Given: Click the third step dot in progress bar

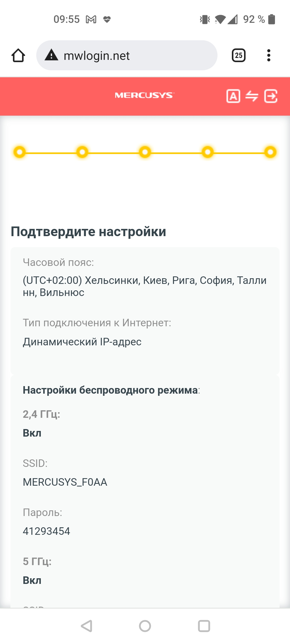Looking at the screenshot, I should pos(145,152).
